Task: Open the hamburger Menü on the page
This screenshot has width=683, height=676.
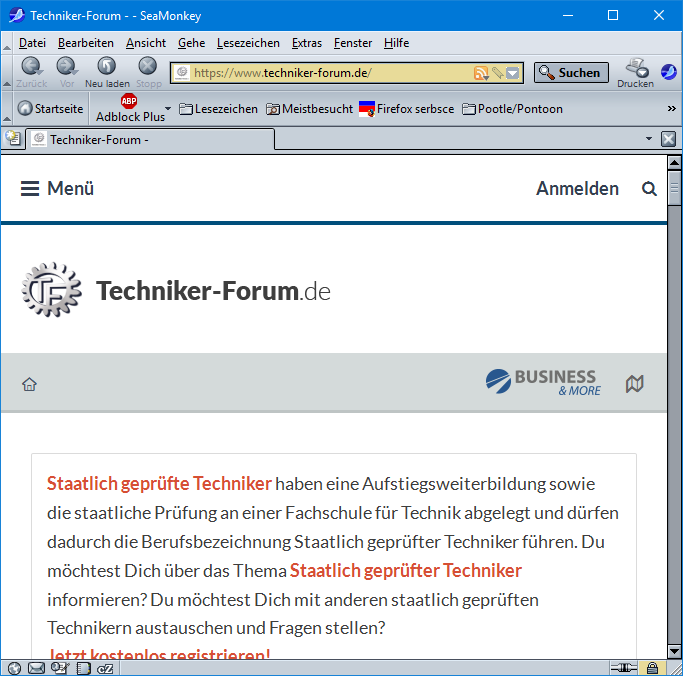Action: pos(57,189)
